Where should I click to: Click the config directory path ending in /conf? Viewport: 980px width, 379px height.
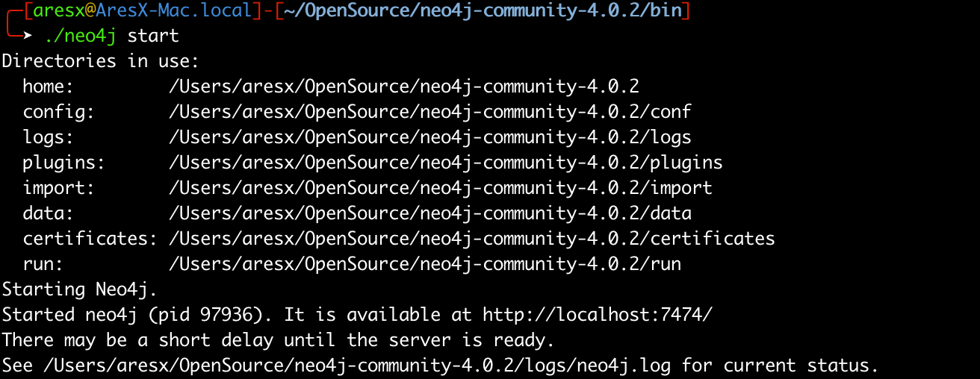(x=430, y=112)
